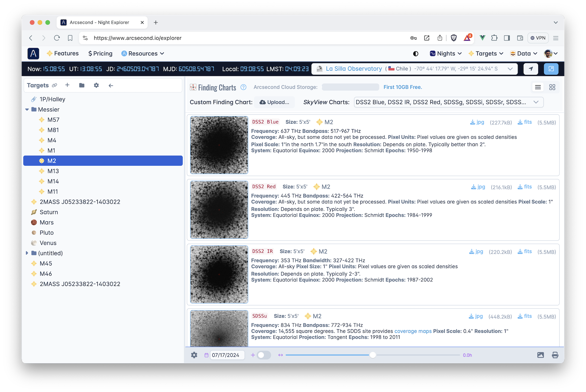This screenshot has height=392, width=586.
Task: Click the Finding Charts help icon
Action: click(x=243, y=87)
